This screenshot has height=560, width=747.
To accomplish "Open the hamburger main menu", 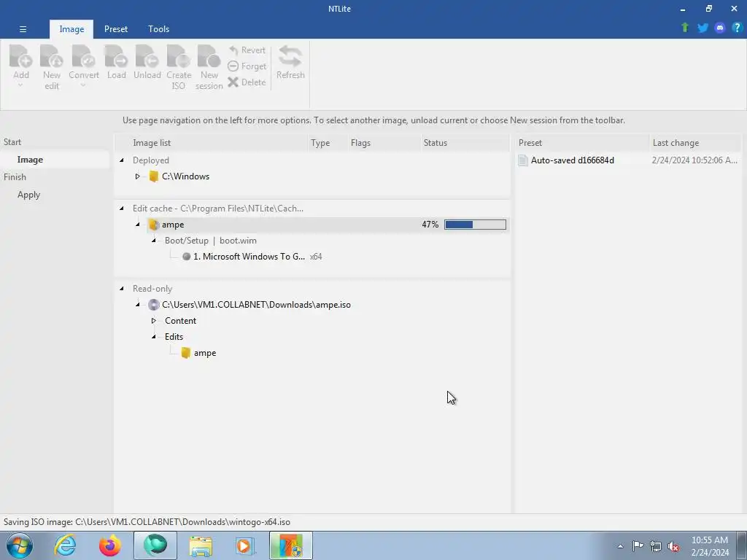I will (x=23, y=29).
